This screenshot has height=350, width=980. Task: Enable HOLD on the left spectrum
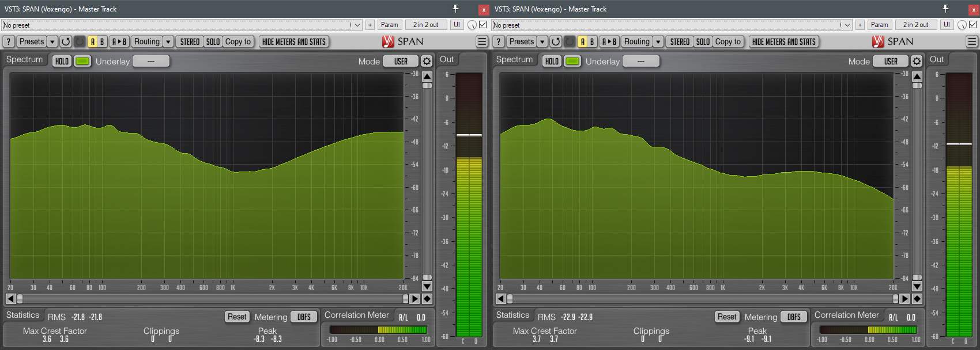[x=62, y=61]
